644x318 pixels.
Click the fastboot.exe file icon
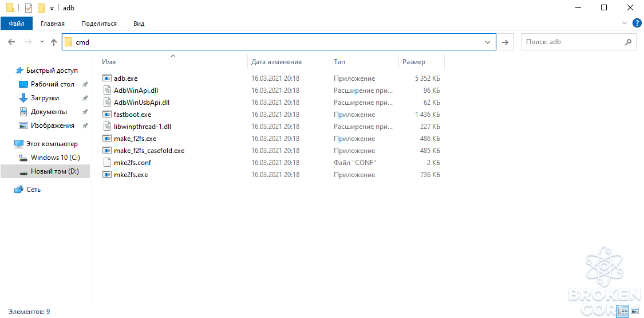pos(107,114)
